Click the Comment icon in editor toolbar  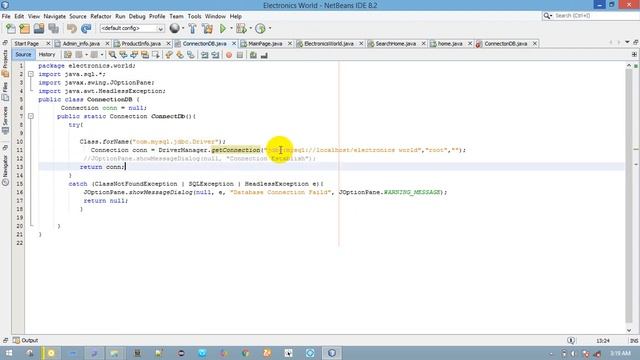[253, 55]
